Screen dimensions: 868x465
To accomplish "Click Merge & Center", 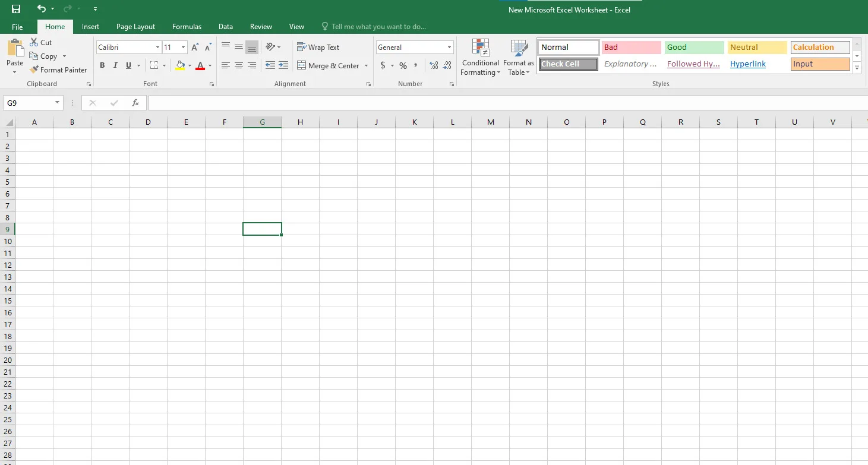I will [x=329, y=65].
